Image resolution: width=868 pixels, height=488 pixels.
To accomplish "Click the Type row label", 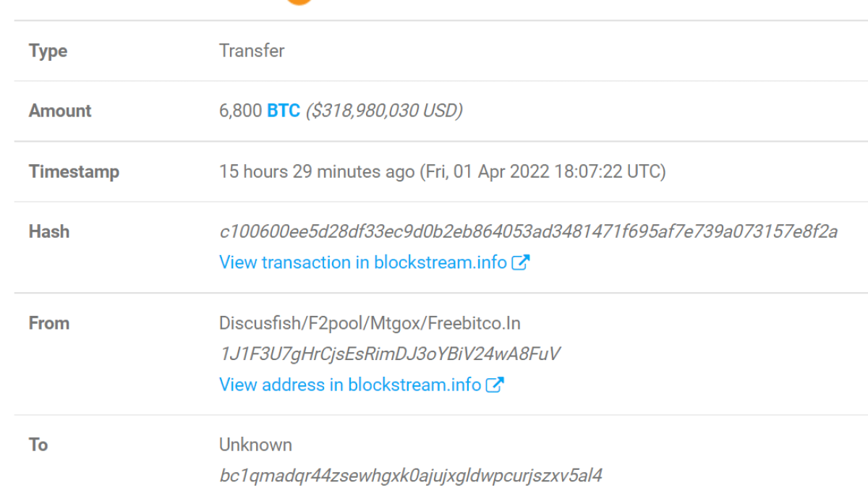I will pyautogui.click(x=48, y=51).
